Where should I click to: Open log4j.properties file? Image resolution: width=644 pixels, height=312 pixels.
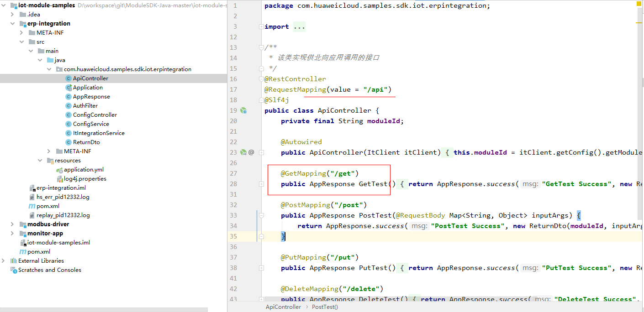pyautogui.click(x=85, y=179)
